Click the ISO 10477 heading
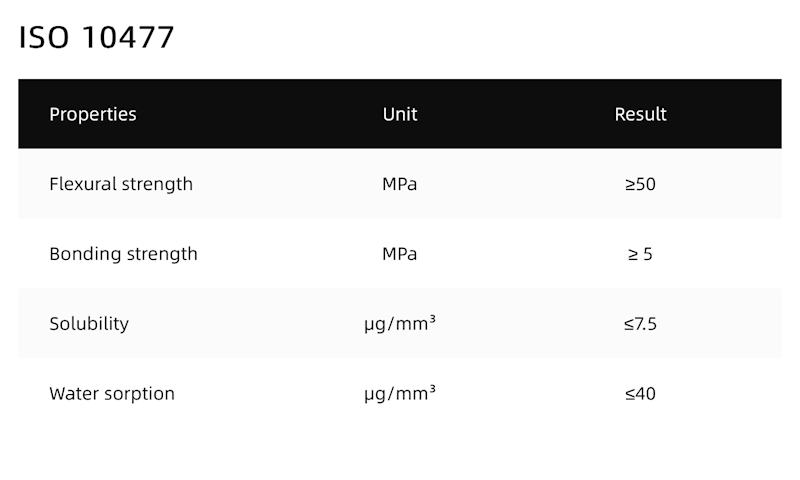The width and height of the screenshot is (800, 480). [97, 38]
